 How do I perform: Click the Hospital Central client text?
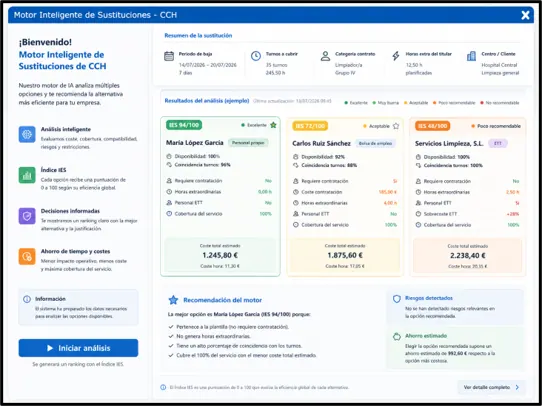click(x=499, y=65)
